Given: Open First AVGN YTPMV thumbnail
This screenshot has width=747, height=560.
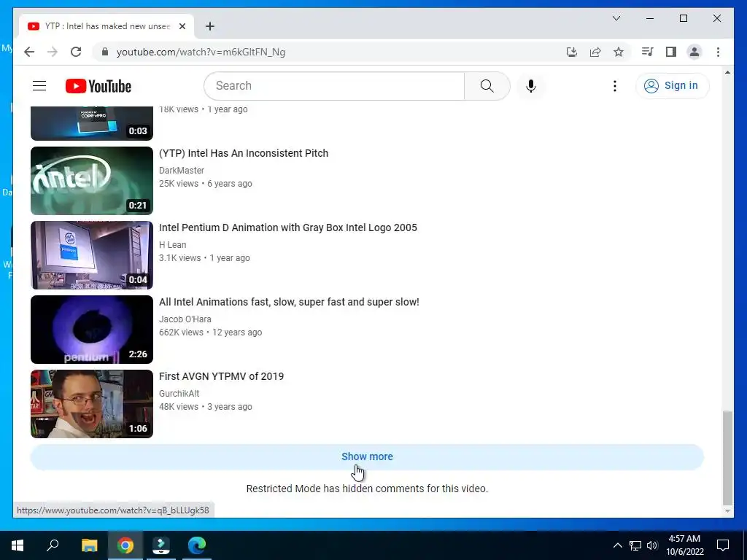Looking at the screenshot, I should (x=91, y=403).
